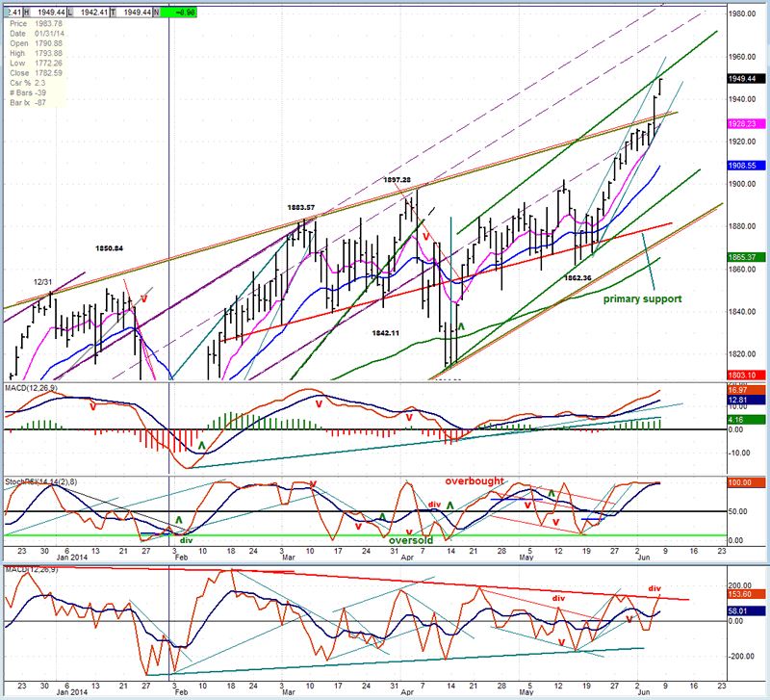Click the orange 16.97 MACD value tag

[x=746, y=390]
